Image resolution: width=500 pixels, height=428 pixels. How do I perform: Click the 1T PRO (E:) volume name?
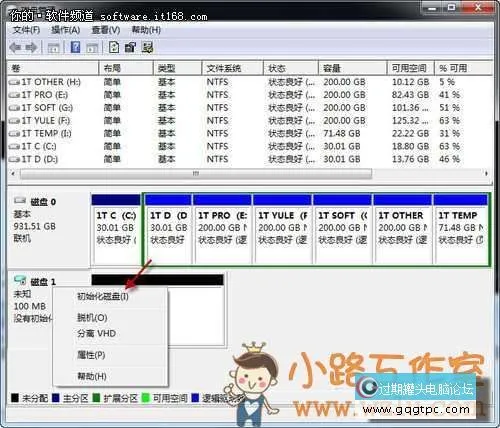click(45, 95)
